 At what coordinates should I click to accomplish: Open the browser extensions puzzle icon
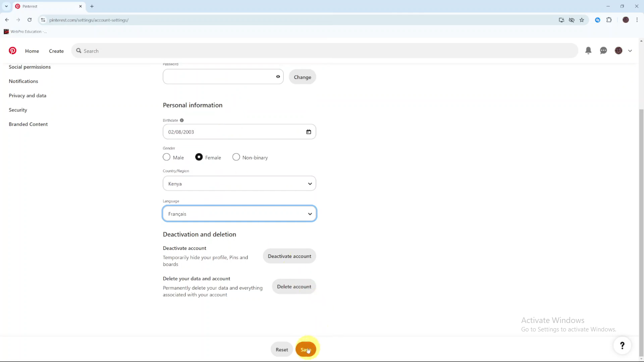coord(609,20)
